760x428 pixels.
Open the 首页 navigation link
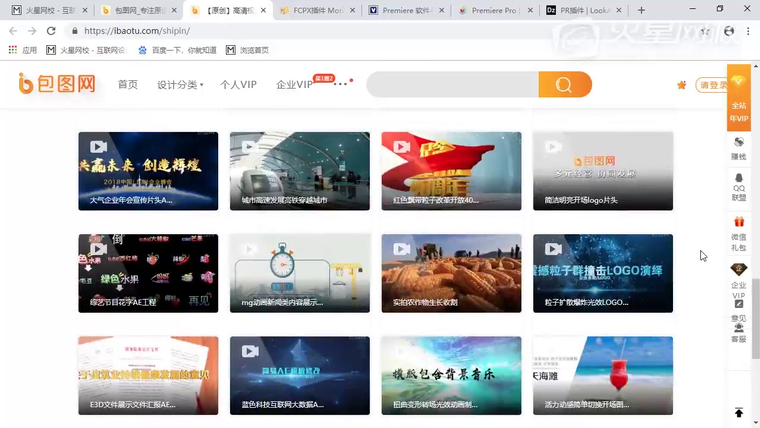[x=128, y=85]
